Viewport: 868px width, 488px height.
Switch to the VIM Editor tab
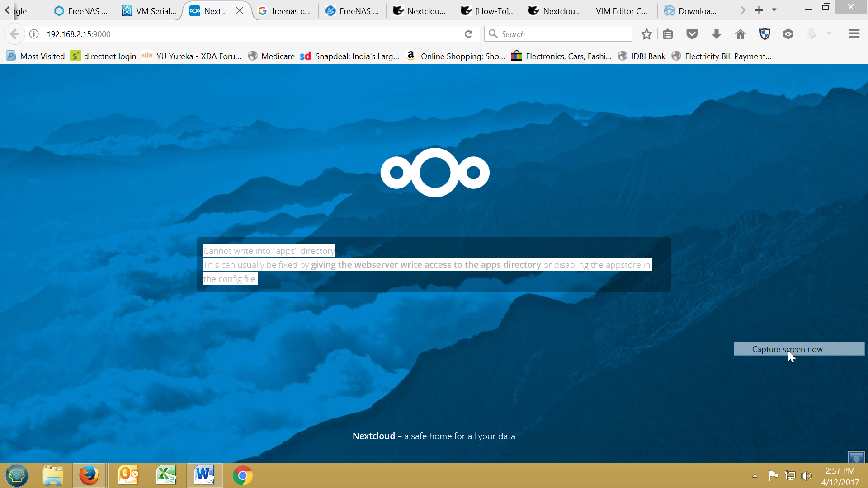(621, 11)
